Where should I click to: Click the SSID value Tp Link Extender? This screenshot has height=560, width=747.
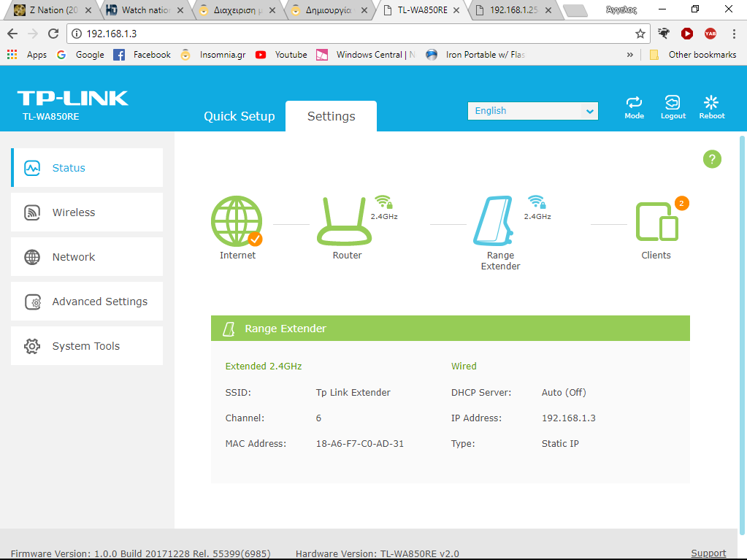(353, 392)
